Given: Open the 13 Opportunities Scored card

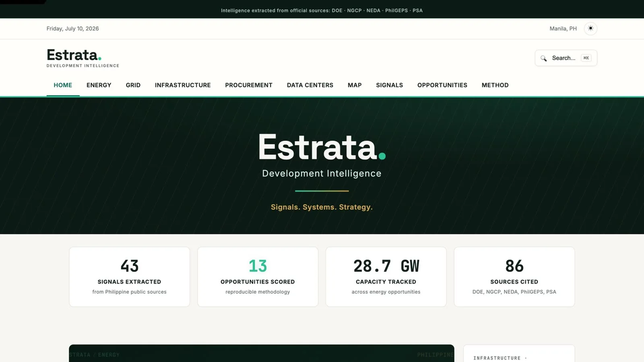Looking at the screenshot, I should click(x=258, y=277).
